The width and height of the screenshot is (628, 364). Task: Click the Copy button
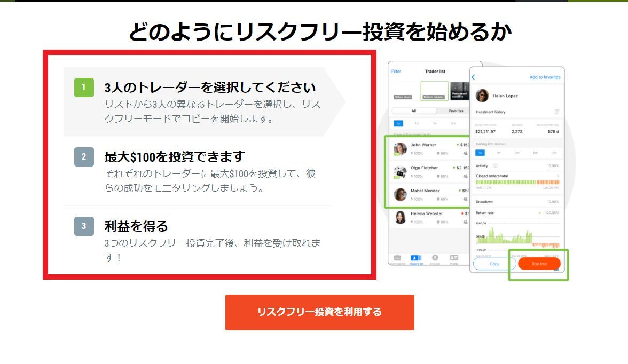point(494,264)
